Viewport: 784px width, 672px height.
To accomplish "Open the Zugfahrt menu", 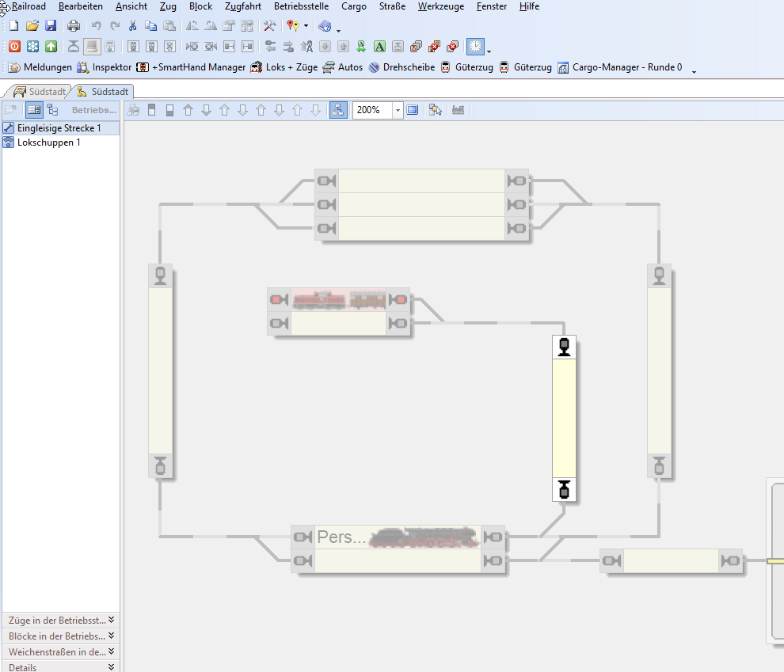I will coord(242,6).
